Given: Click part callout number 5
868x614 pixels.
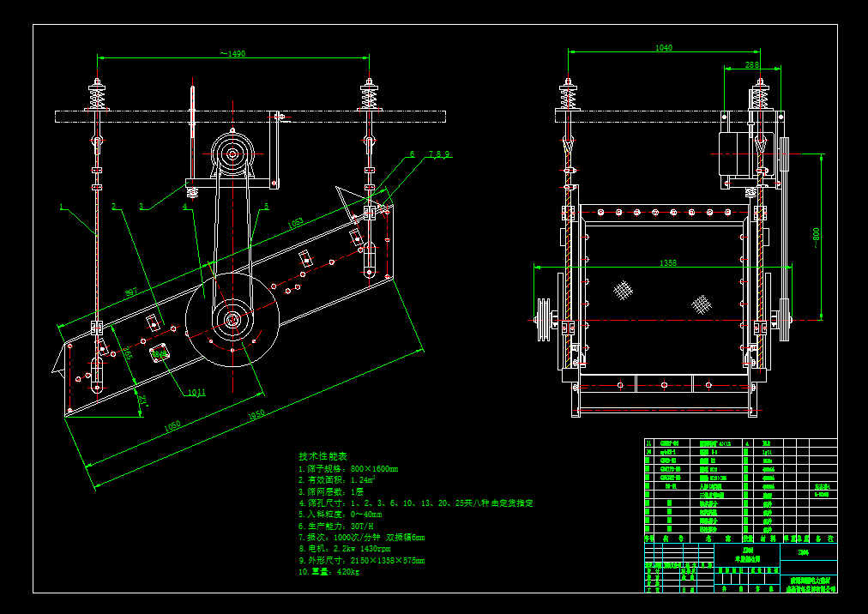Looking at the screenshot, I should (x=266, y=206).
